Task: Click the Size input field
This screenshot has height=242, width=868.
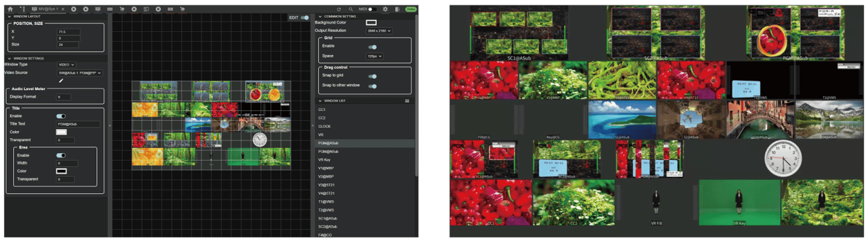Action: tap(68, 45)
